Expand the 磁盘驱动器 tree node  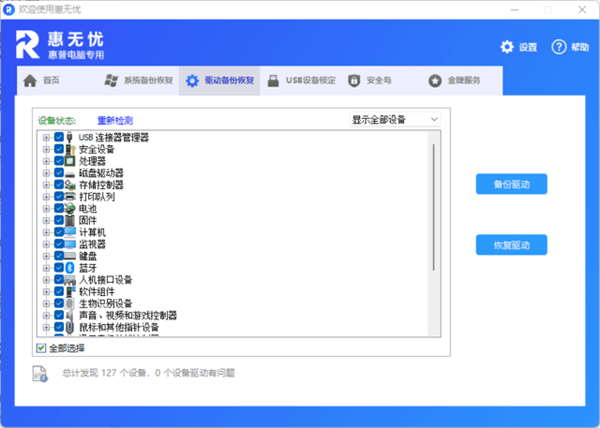pyautogui.click(x=46, y=172)
